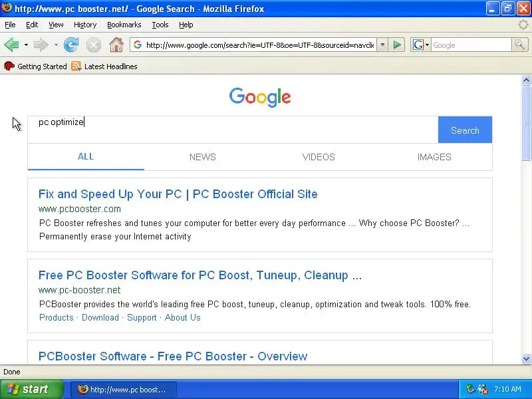Screen dimensions: 532x399
Task: Click the Stop loading icon
Action: tap(93, 45)
